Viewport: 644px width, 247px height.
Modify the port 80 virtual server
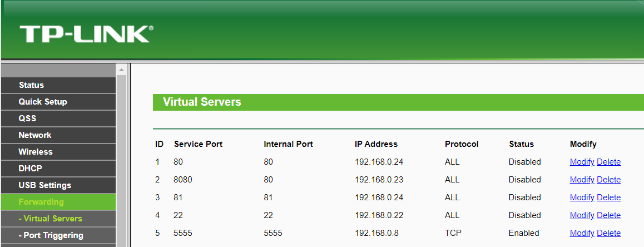pos(582,162)
